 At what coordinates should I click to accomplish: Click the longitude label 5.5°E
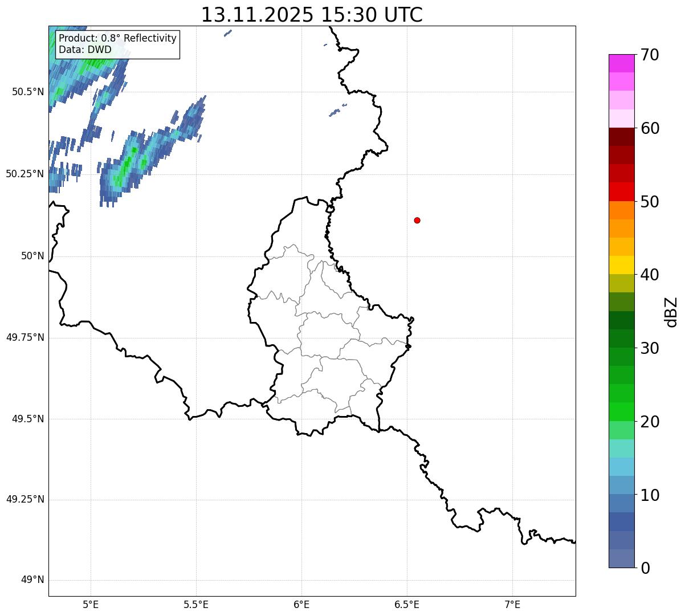196,605
